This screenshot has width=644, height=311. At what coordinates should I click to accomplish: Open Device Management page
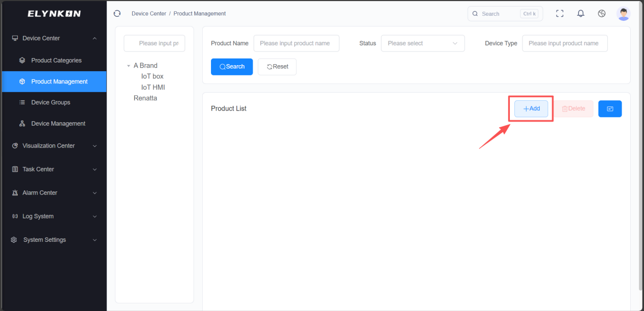click(53, 123)
